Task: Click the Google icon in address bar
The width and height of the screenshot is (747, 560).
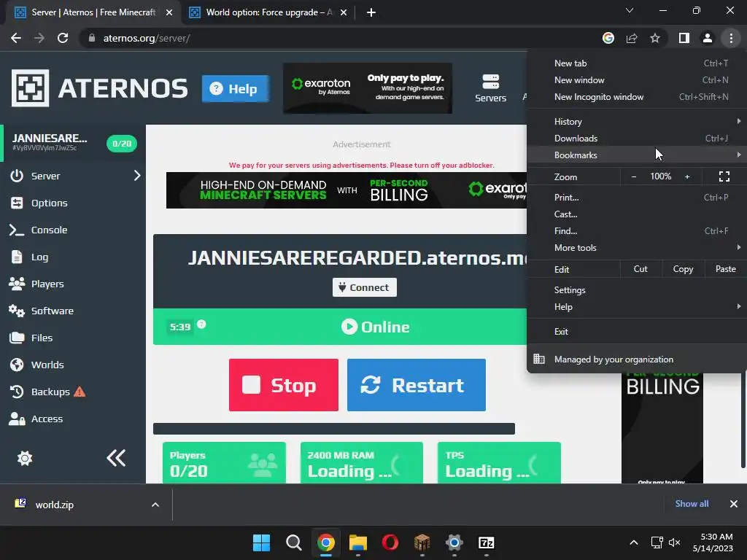Action: click(608, 38)
